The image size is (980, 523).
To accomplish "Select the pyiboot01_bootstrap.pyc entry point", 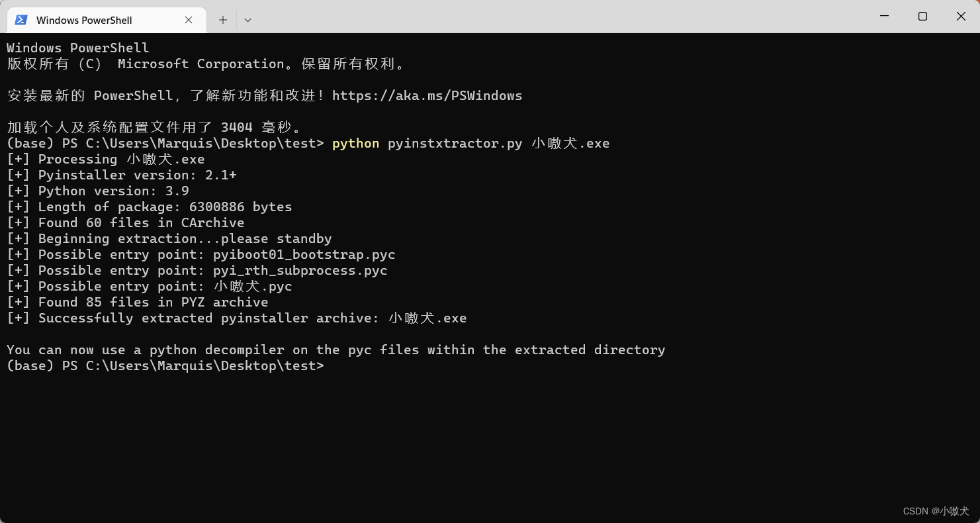I will pyautogui.click(x=304, y=254).
